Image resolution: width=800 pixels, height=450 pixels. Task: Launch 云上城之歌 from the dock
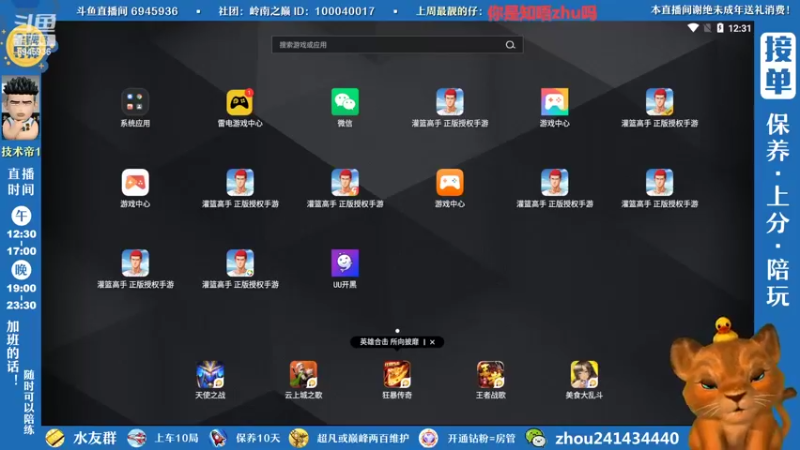(304, 375)
